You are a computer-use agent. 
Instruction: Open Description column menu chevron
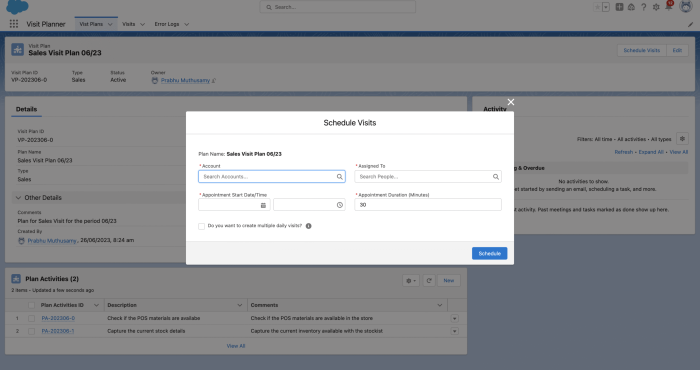[x=240, y=305]
